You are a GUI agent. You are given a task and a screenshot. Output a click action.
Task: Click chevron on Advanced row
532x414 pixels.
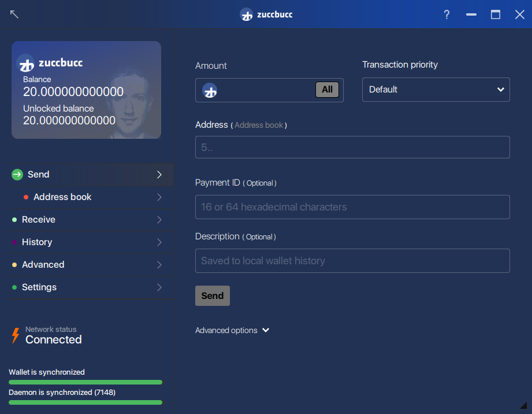[x=159, y=265]
